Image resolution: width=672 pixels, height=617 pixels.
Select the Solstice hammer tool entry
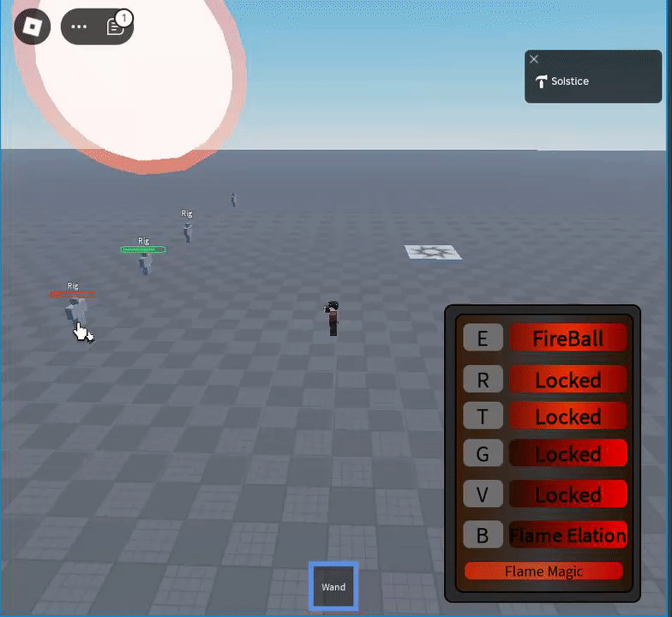(562, 81)
